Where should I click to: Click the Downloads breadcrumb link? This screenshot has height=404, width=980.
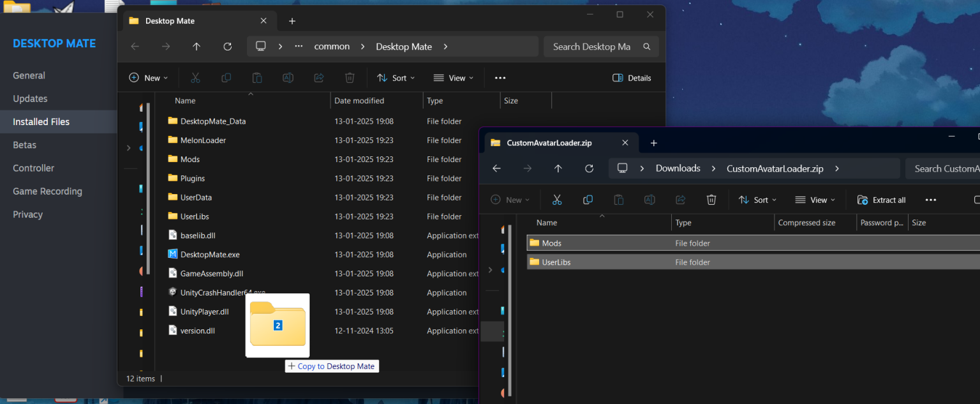678,168
